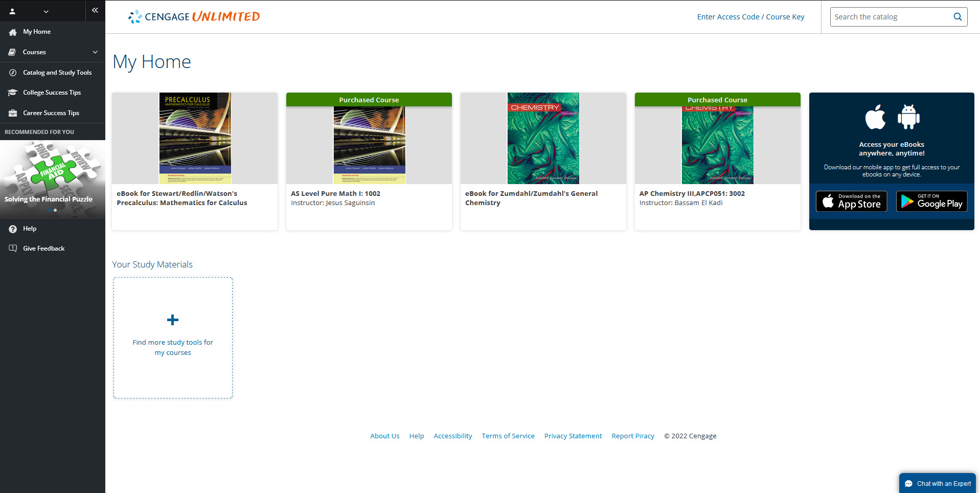Image resolution: width=980 pixels, height=493 pixels.
Task: Collapse the sidebar with double-chevron icon
Action: (95, 10)
